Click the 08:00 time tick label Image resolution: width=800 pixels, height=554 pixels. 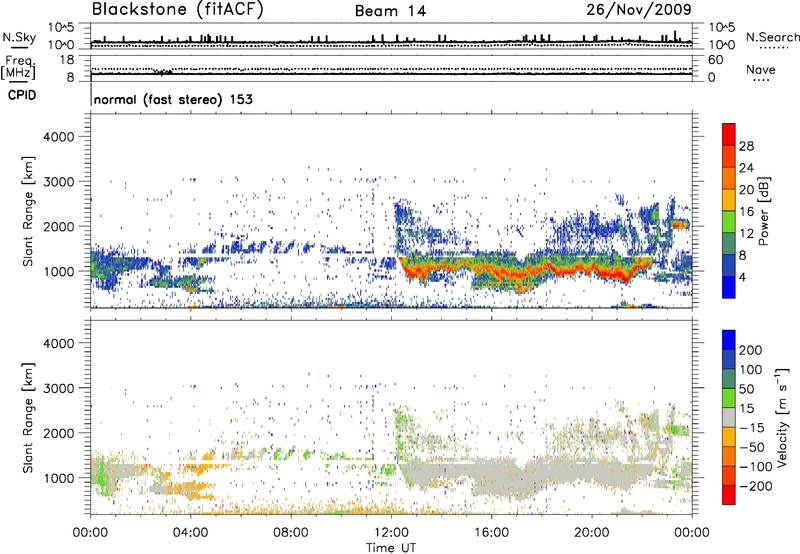(x=291, y=533)
